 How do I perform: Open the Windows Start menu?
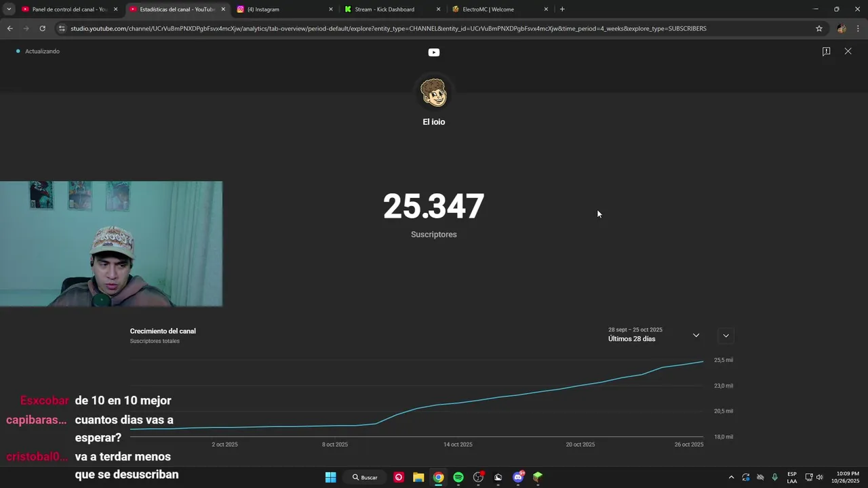click(330, 477)
